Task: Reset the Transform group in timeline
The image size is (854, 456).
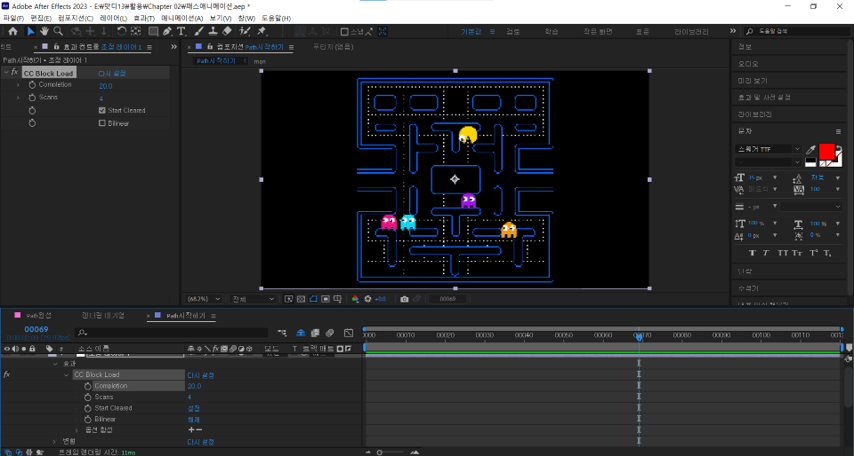Action: tap(200, 442)
